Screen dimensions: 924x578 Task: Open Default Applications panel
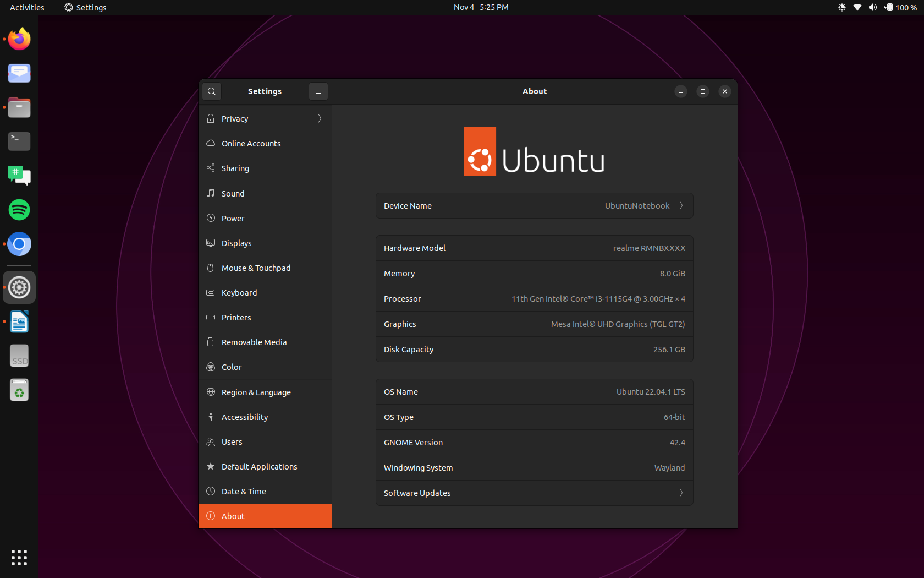pyautogui.click(x=259, y=467)
